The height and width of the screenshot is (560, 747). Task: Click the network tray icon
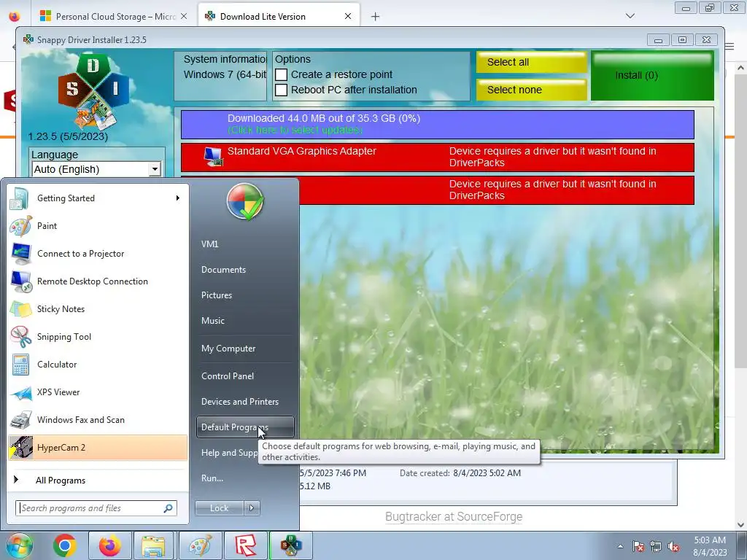tap(656, 546)
